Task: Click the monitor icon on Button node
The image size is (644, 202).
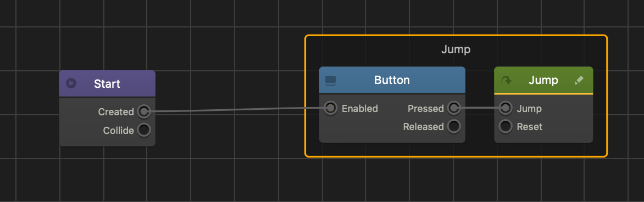Action: [x=331, y=80]
